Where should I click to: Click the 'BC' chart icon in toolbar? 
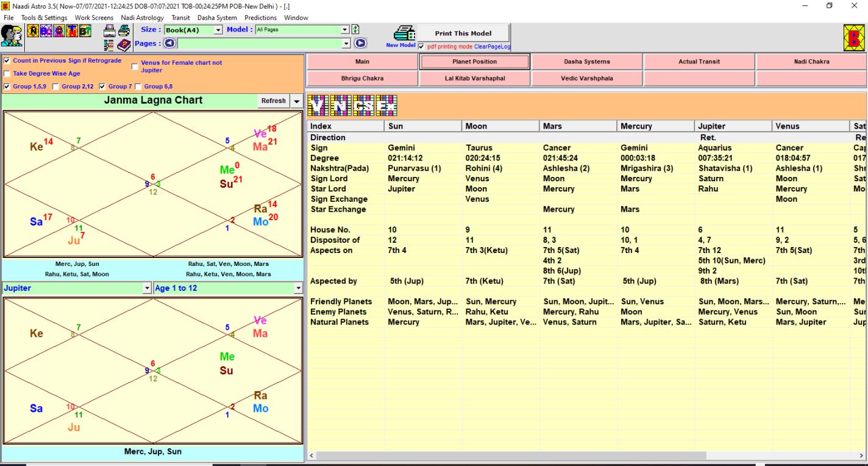[x=46, y=31]
